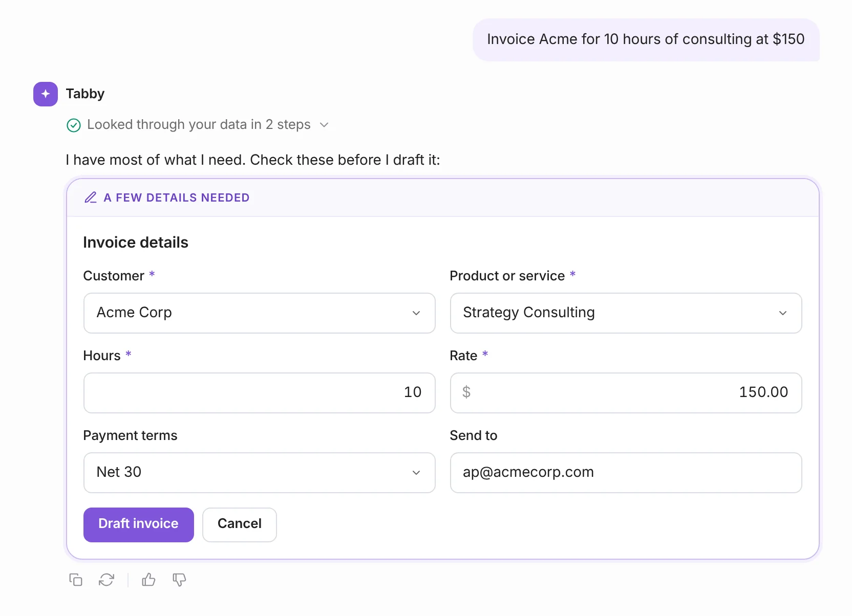This screenshot has height=616, width=852.
Task: Give a thumbs down to the response
Action: [x=179, y=580]
